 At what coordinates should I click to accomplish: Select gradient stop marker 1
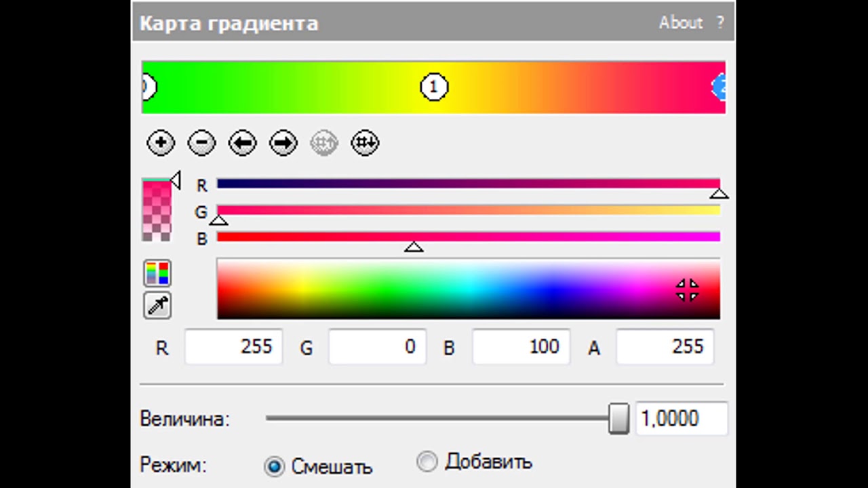pyautogui.click(x=434, y=87)
